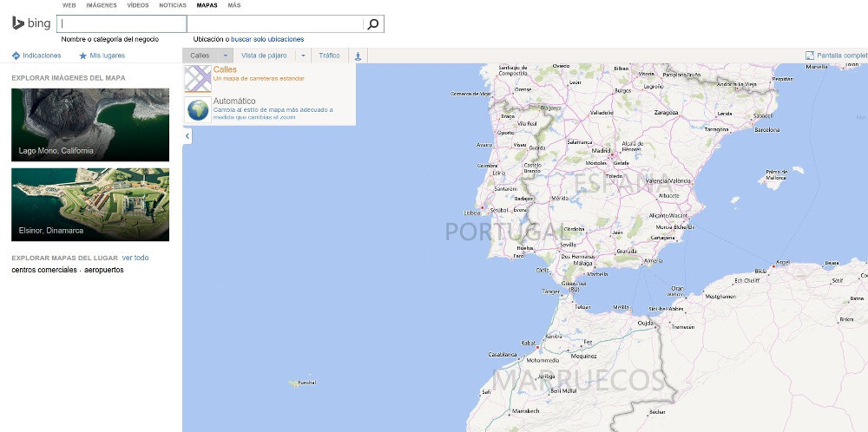The image size is (868, 432).
Task: Click the Funchal label on the map
Action: [306, 383]
